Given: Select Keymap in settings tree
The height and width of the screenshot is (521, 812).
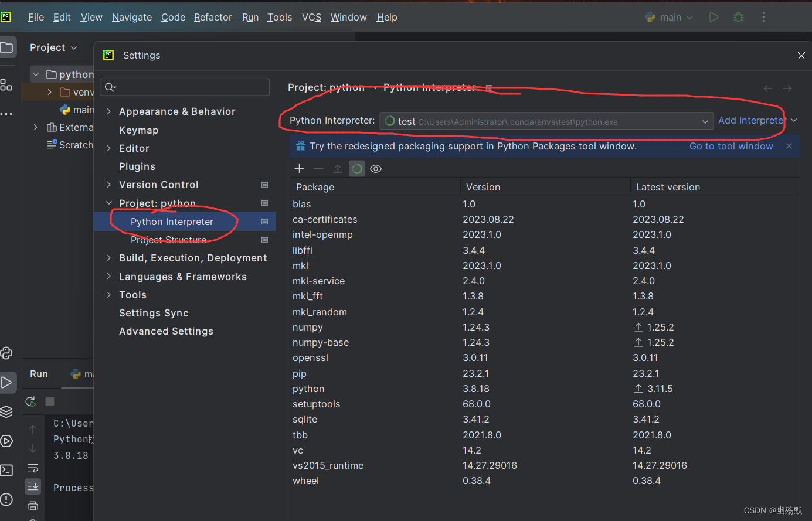Looking at the screenshot, I should (139, 130).
